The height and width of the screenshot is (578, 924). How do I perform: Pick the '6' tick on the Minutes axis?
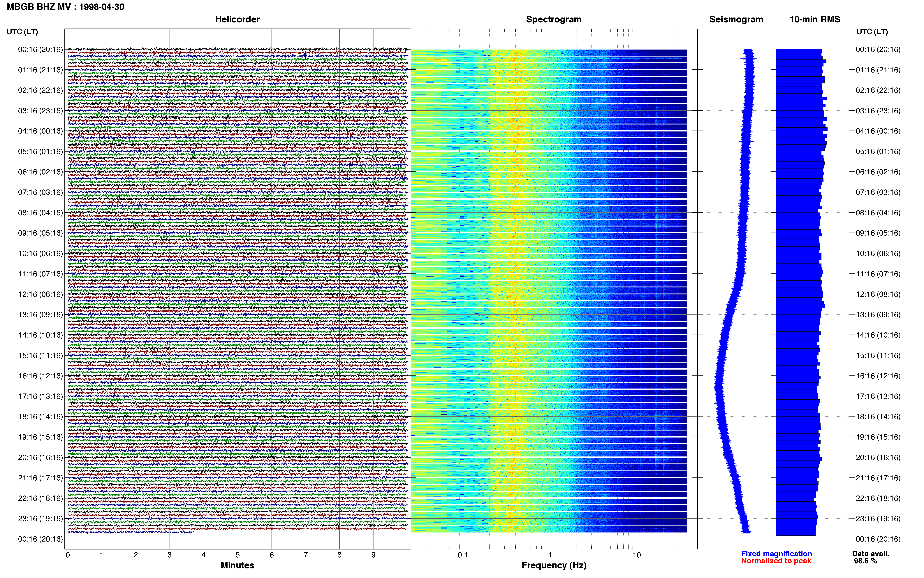pyautogui.click(x=272, y=555)
